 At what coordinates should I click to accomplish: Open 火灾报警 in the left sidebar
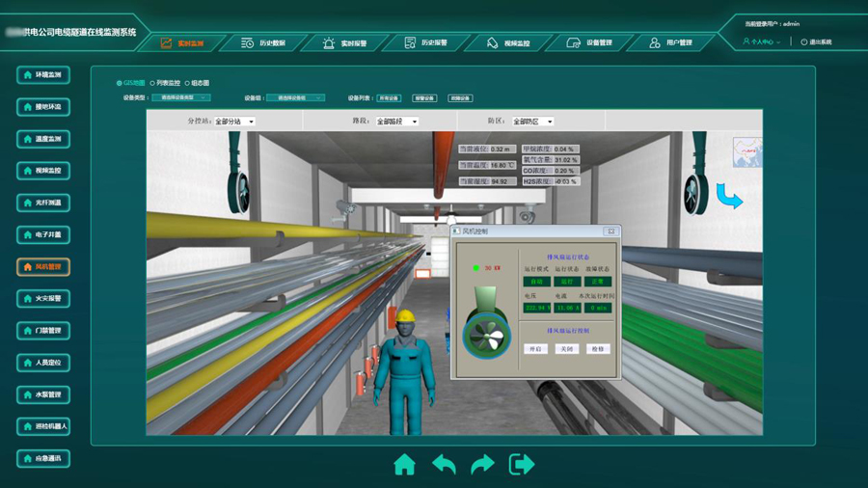(43, 299)
